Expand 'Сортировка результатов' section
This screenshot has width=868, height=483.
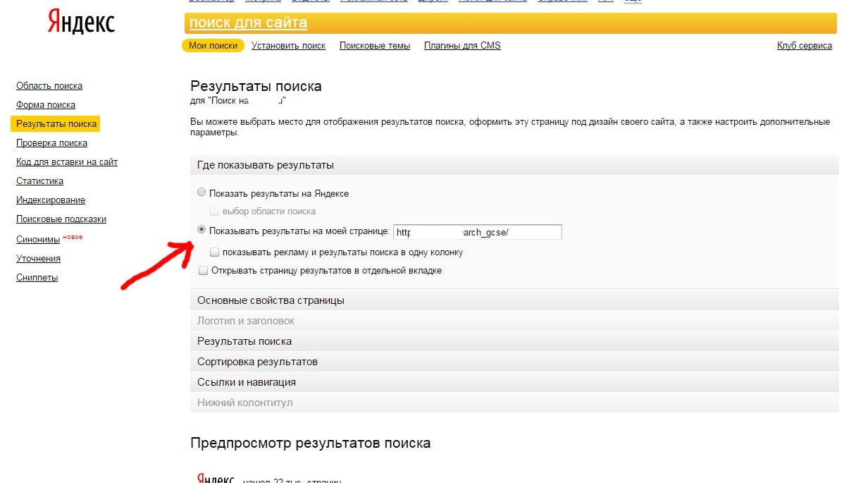tap(514, 362)
